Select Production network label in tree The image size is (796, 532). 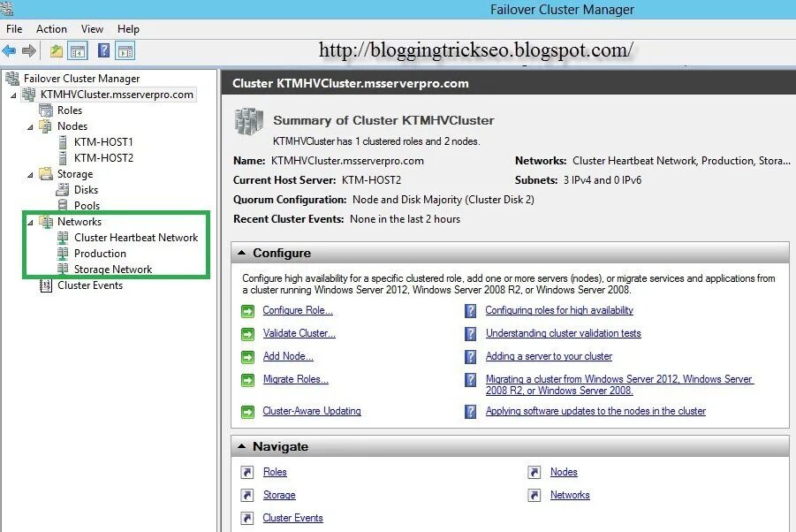(100, 254)
